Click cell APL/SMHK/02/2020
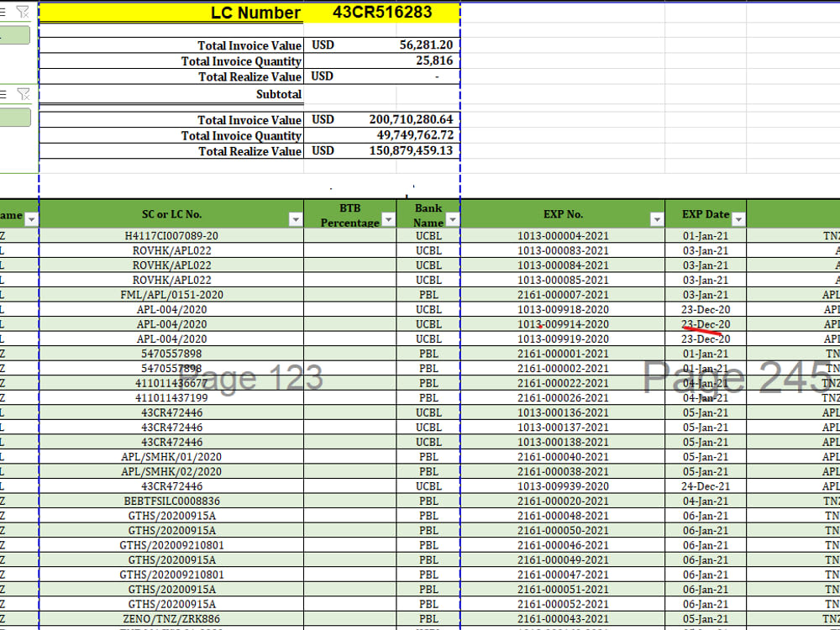 tap(171, 471)
